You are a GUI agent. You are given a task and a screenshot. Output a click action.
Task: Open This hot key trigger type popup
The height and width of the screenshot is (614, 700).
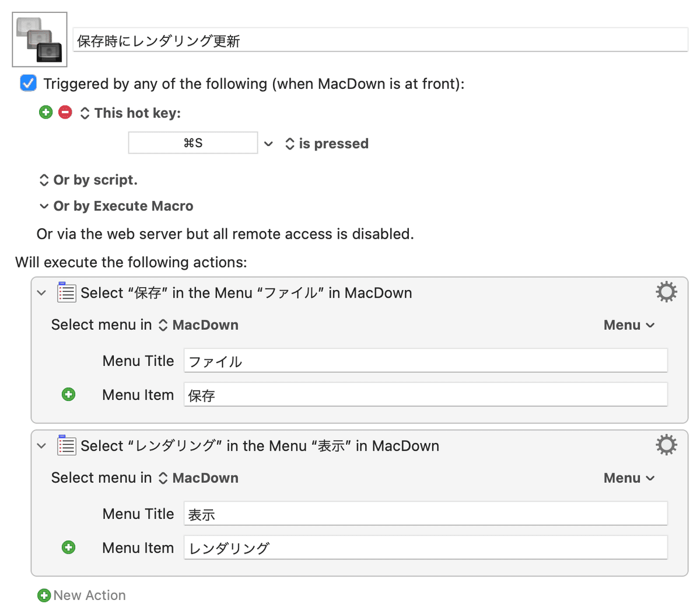click(x=130, y=113)
